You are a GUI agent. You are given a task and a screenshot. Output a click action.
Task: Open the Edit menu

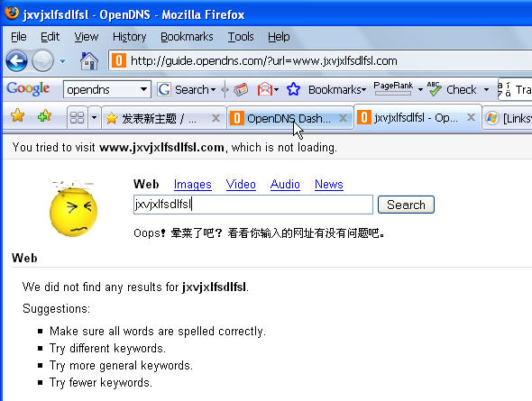[x=50, y=36]
